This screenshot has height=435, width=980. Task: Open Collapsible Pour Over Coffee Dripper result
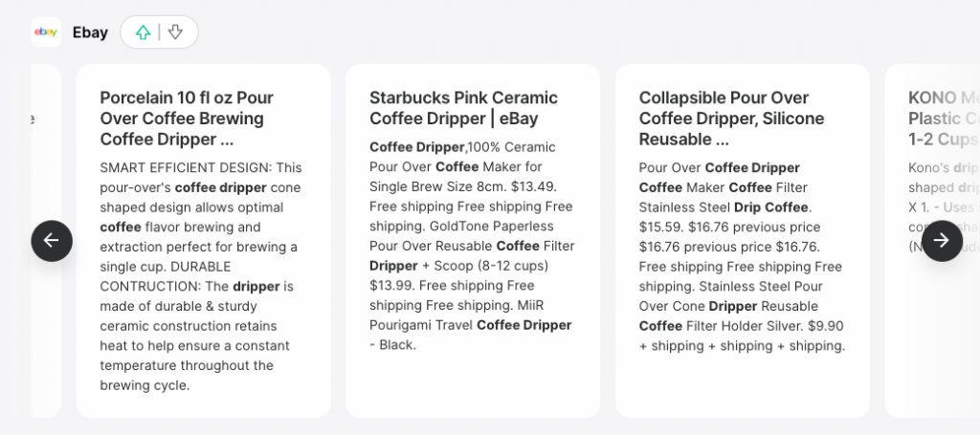point(731,118)
